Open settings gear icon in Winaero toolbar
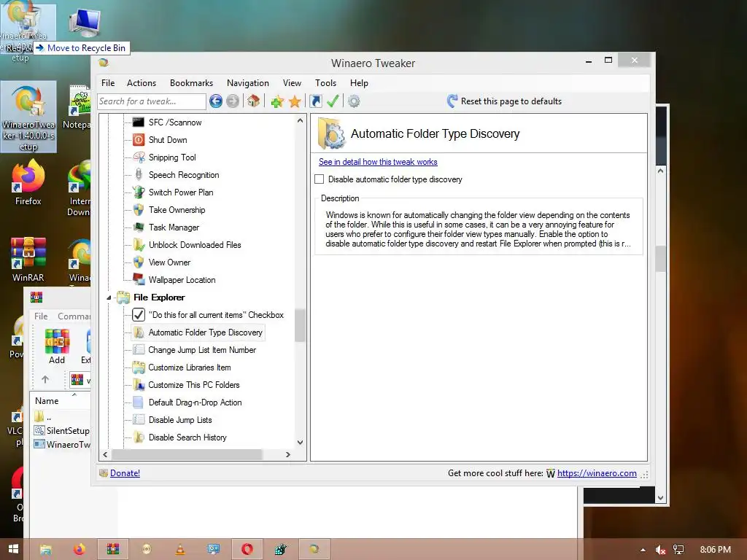This screenshot has width=747, height=560. 354,101
